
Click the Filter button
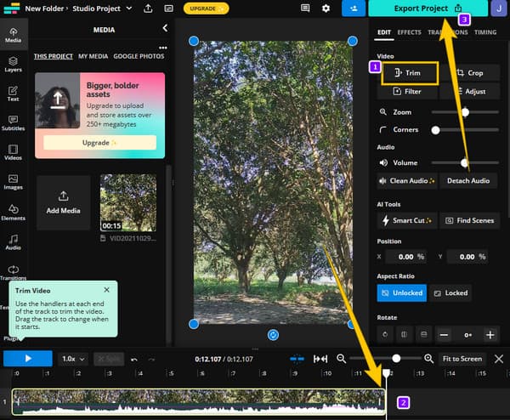pos(407,92)
